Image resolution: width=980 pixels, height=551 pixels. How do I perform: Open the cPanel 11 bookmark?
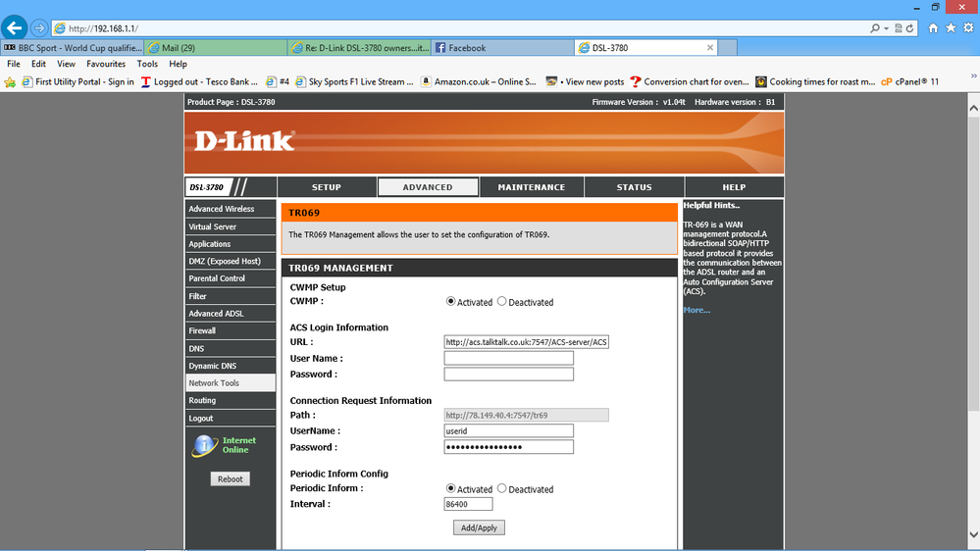[909, 81]
